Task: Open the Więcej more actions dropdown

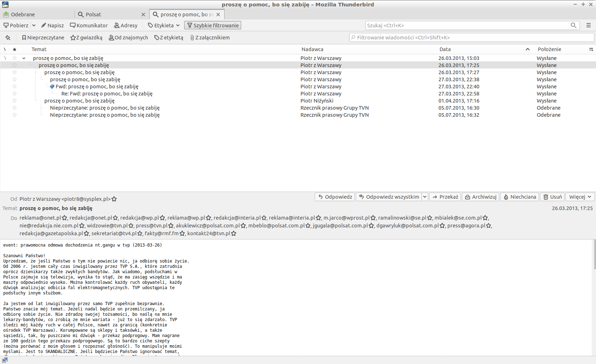Action: pyautogui.click(x=580, y=197)
